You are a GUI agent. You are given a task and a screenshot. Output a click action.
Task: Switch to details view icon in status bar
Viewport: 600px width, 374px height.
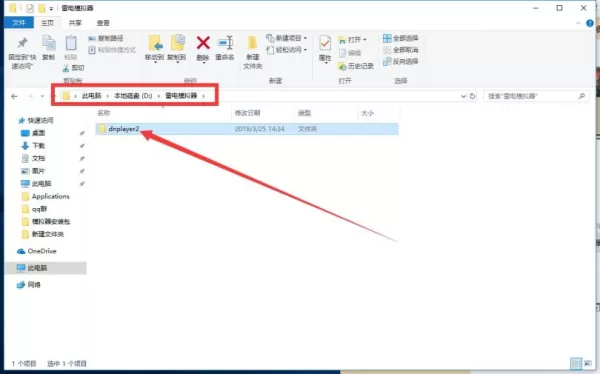tap(576, 363)
